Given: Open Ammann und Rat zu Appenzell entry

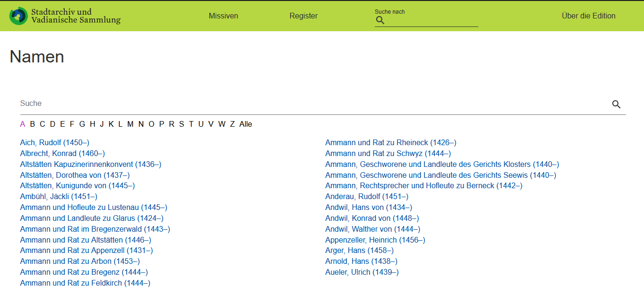Looking at the screenshot, I should [x=86, y=250].
